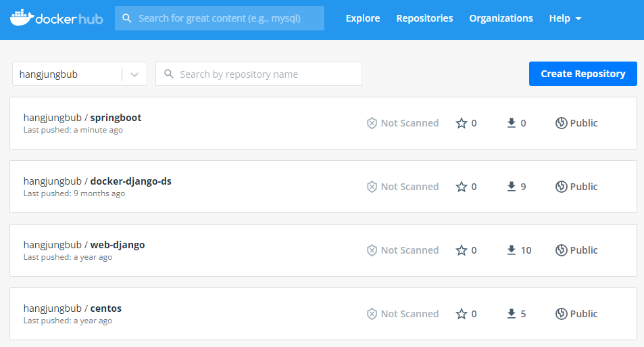Click the star icon on docker-django-ds row
The height and width of the screenshot is (347, 644).
(x=462, y=187)
